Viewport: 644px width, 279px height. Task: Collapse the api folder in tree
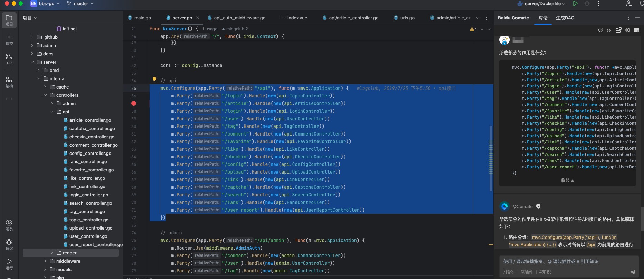pos(52,112)
